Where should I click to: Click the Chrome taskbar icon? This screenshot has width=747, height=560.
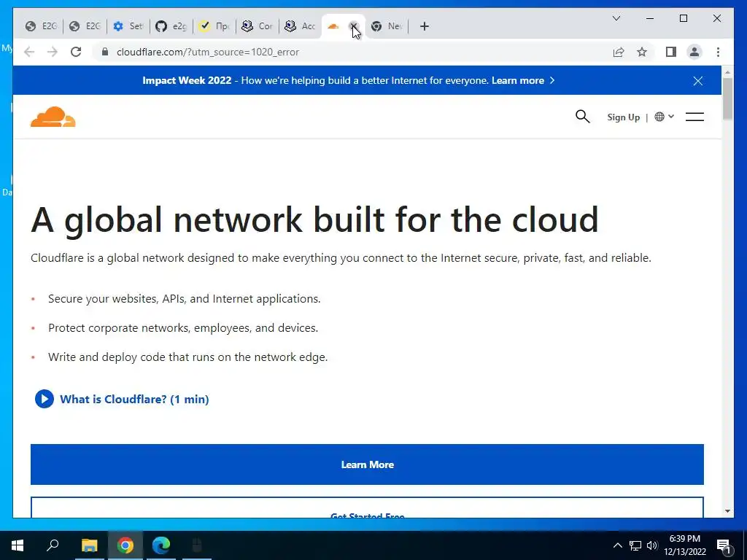coord(125,545)
